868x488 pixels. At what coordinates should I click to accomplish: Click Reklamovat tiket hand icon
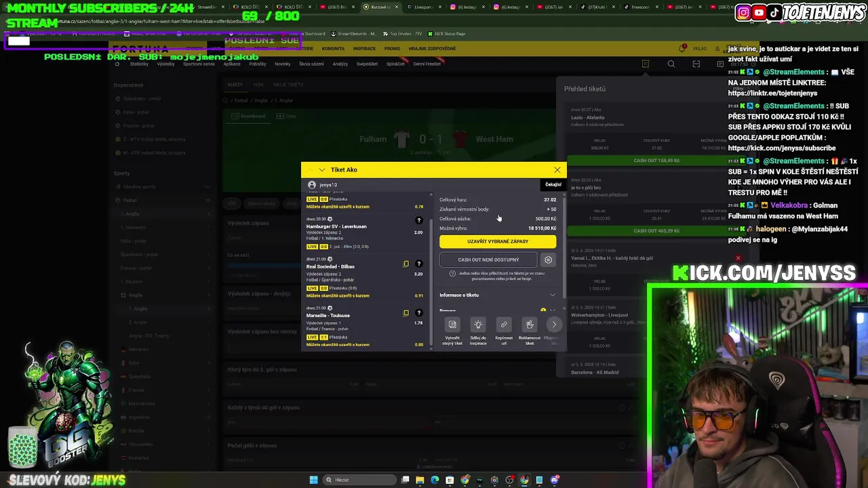530,325
